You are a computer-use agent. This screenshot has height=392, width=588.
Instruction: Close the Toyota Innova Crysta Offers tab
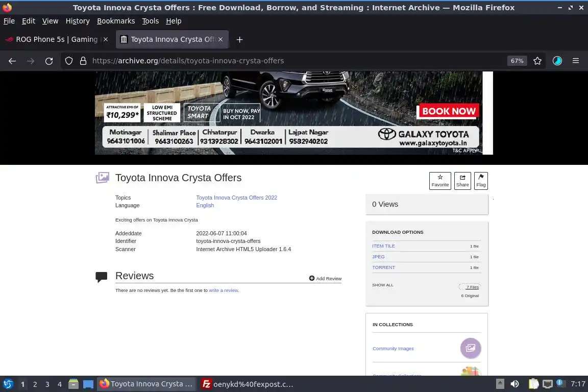[220, 39]
